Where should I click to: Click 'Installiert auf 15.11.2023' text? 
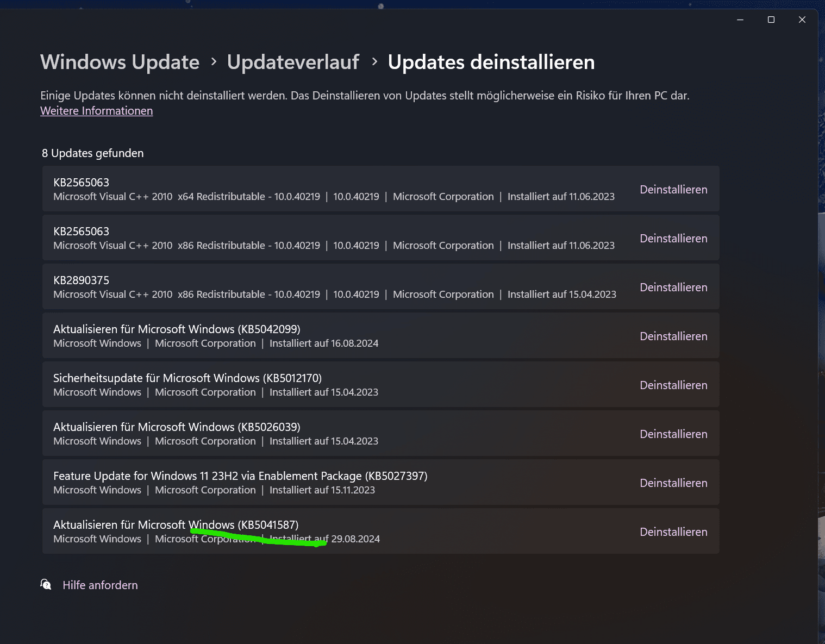322,490
